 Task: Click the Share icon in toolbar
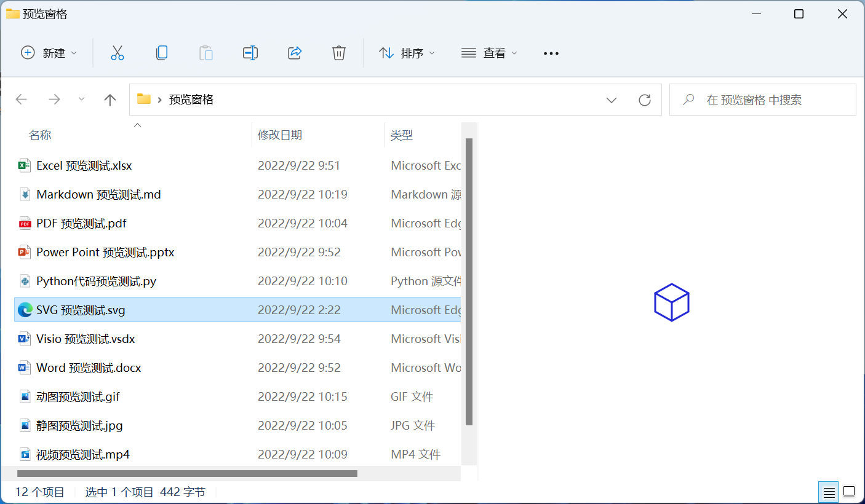coord(295,53)
